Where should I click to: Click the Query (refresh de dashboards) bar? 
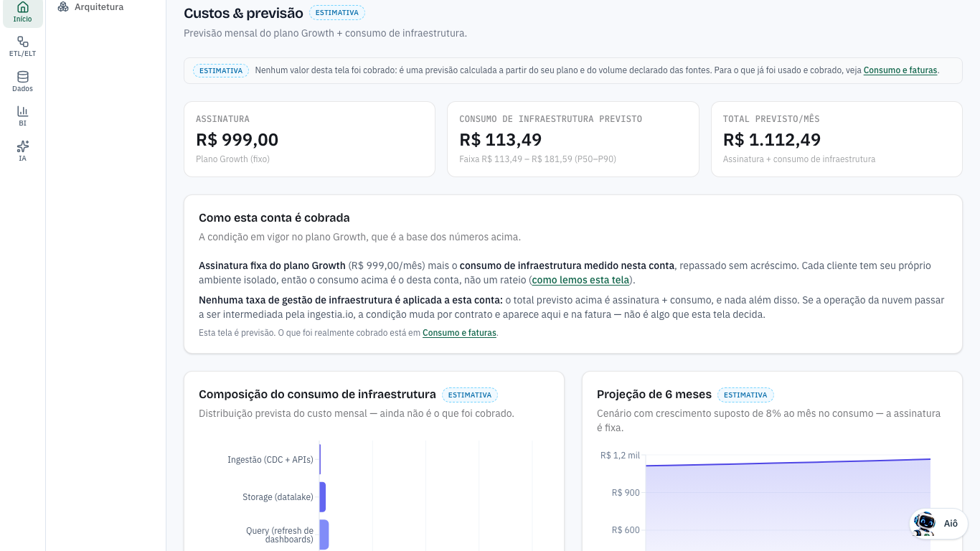[x=324, y=534]
